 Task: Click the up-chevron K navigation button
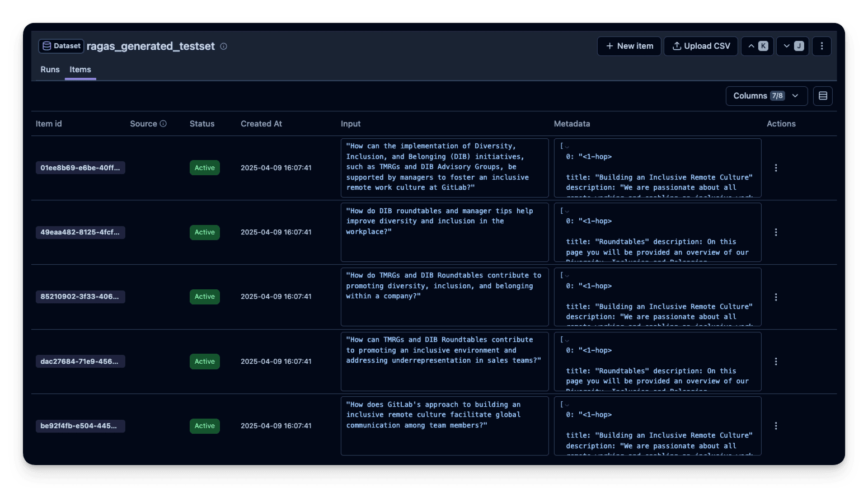click(x=757, y=46)
